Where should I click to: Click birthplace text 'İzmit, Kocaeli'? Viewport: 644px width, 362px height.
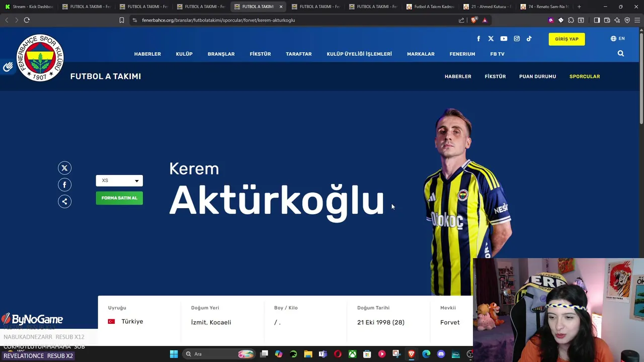[211, 322]
